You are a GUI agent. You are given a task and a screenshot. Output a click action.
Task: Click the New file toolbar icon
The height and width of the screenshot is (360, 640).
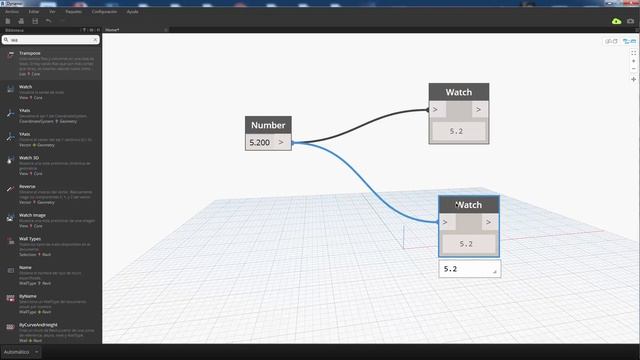8,21
